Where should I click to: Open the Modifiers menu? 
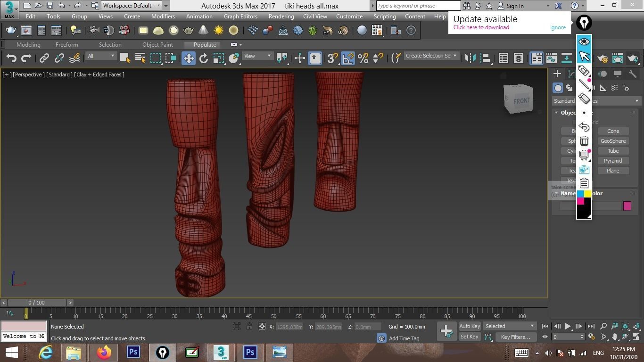pyautogui.click(x=163, y=16)
